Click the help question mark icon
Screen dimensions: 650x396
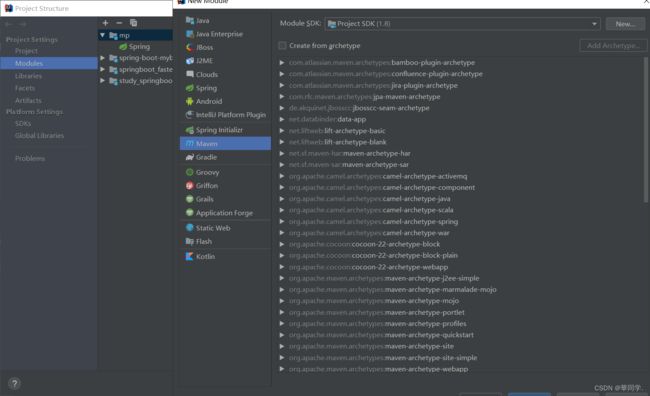(x=15, y=384)
